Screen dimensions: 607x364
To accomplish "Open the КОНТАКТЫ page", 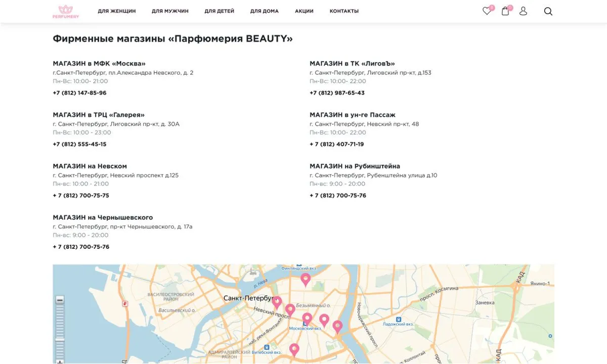I will [344, 11].
